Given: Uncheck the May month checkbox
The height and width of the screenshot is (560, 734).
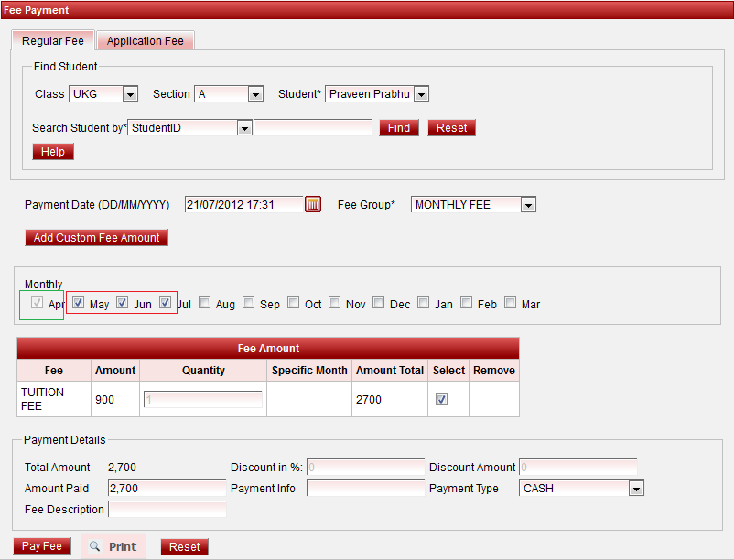Looking at the screenshot, I should coord(79,303).
